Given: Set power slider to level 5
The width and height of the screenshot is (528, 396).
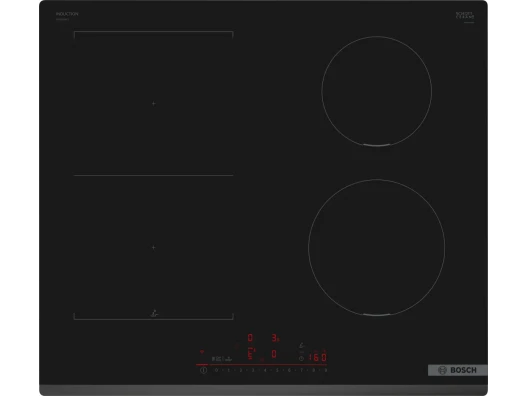Looking at the screenshot, I should coord(277,370).
